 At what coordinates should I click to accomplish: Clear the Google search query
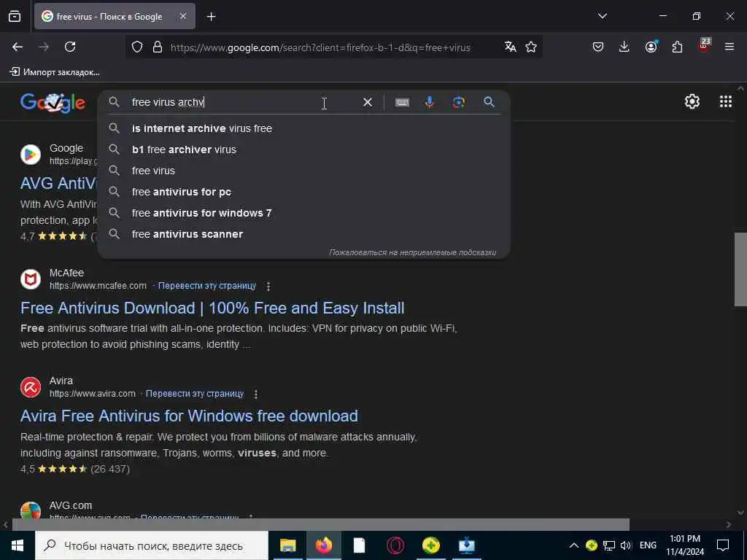coord(368,102)
